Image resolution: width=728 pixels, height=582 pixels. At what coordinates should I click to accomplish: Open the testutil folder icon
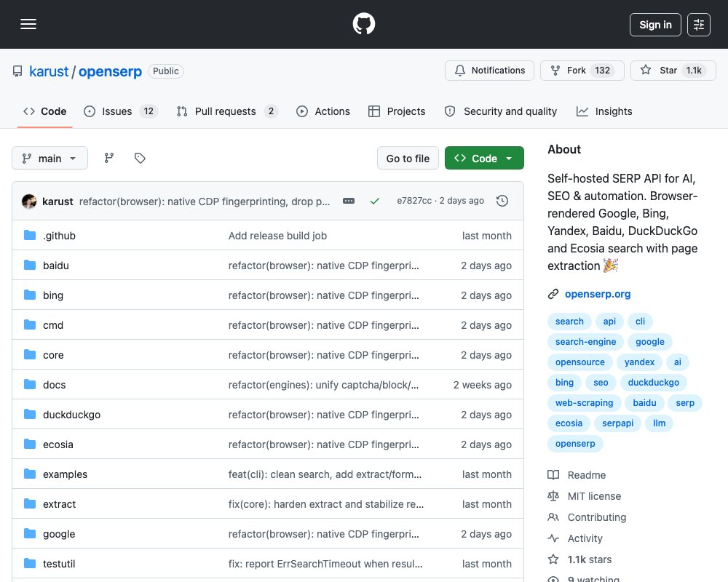point(30,563)
